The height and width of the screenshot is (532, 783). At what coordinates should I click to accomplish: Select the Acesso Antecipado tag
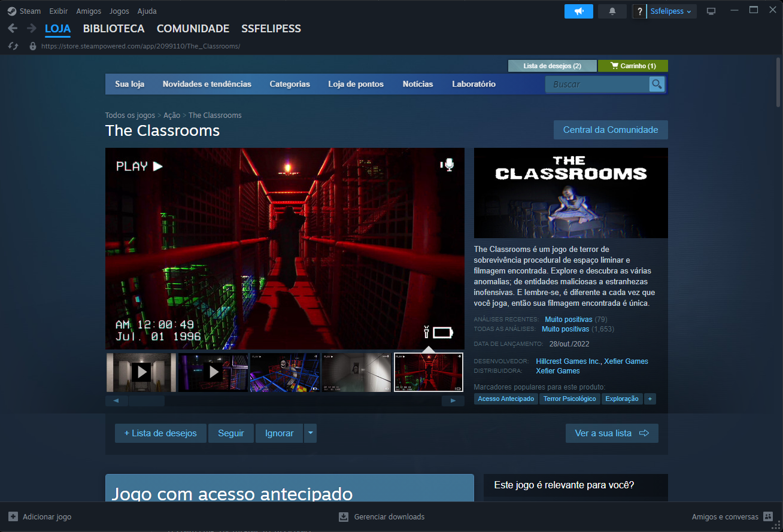[x=506, y=399]
